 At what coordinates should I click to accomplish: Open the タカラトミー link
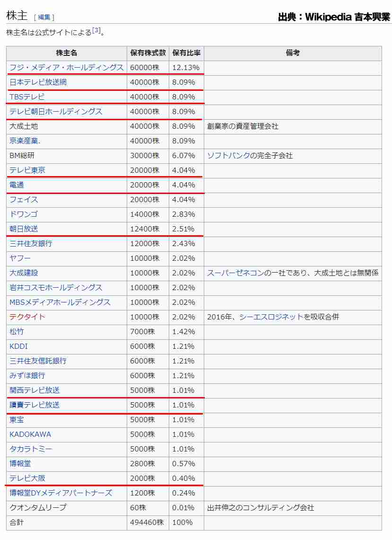[x=31, y=449]
